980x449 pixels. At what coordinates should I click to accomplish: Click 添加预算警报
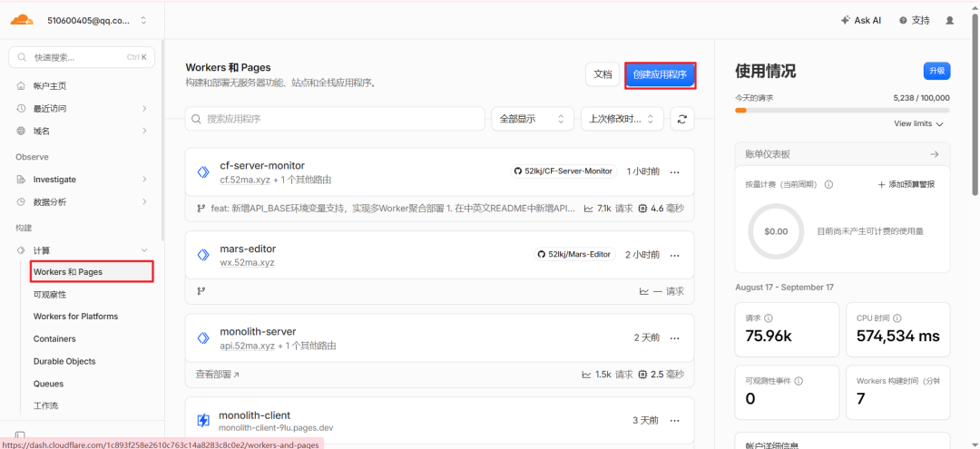click(906, 185)
